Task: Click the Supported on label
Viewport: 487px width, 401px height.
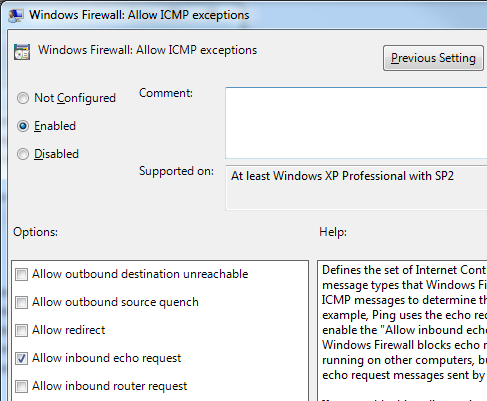Action: (x=176, y=171)
